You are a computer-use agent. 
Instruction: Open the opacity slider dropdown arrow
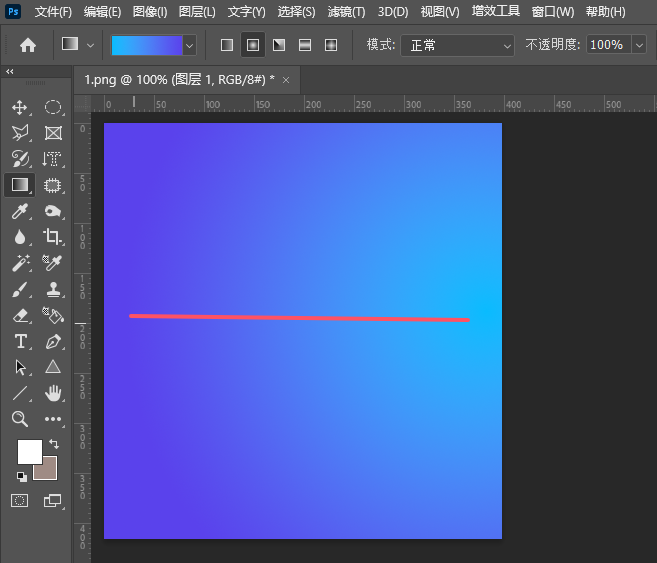[x=640, y=45]
